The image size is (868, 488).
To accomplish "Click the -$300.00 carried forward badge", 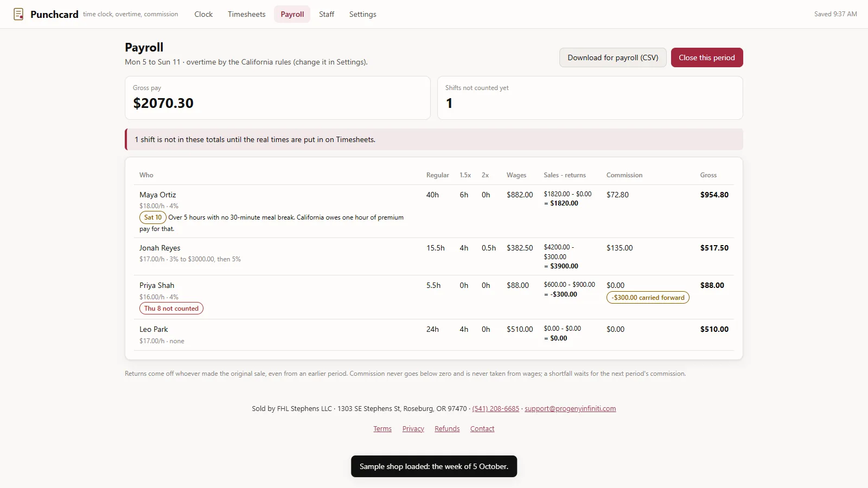I will point(648,298).
